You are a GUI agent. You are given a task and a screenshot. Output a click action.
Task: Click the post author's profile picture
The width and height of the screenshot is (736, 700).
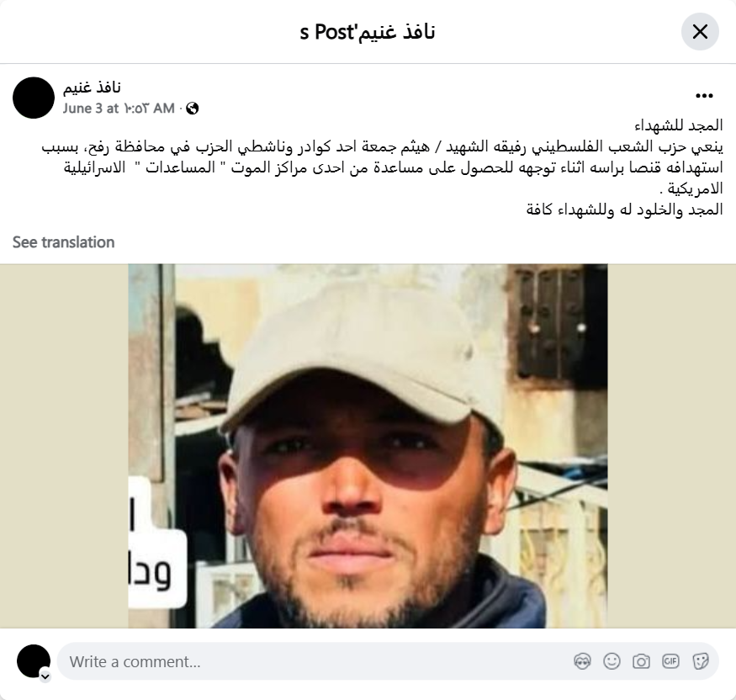click(x=34, y=98)
